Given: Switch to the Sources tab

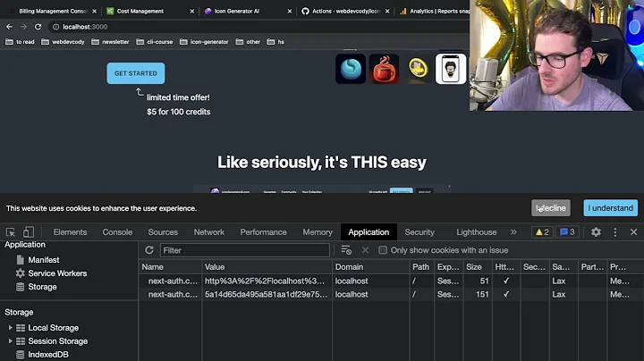Looking at the screenshot, I should (x=163, y=232).
